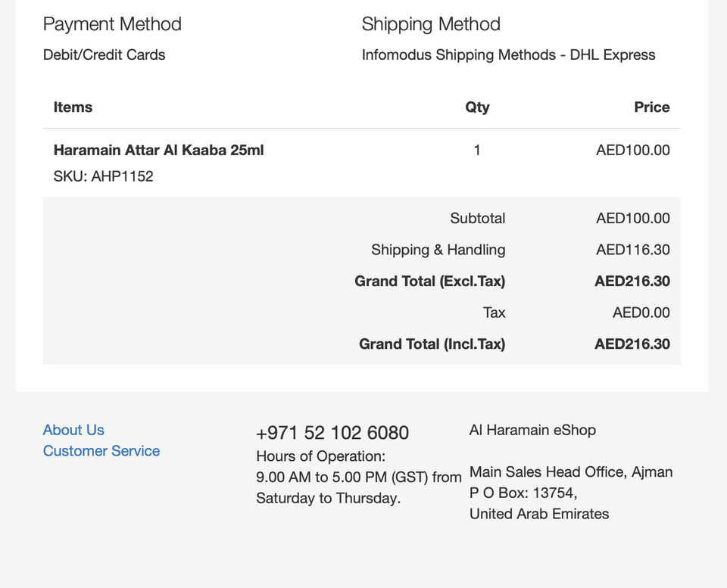Click the Shipping Method heading

[x=431, y=24]
